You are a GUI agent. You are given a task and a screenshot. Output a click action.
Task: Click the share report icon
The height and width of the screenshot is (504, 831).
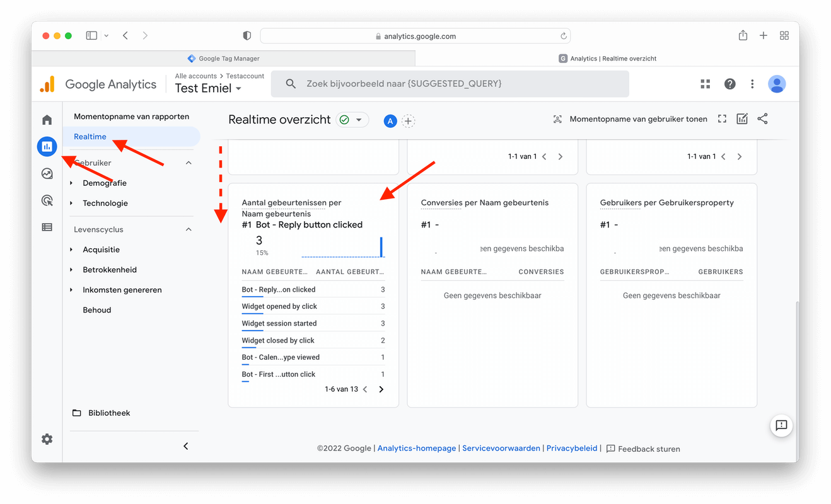[762, 118]
